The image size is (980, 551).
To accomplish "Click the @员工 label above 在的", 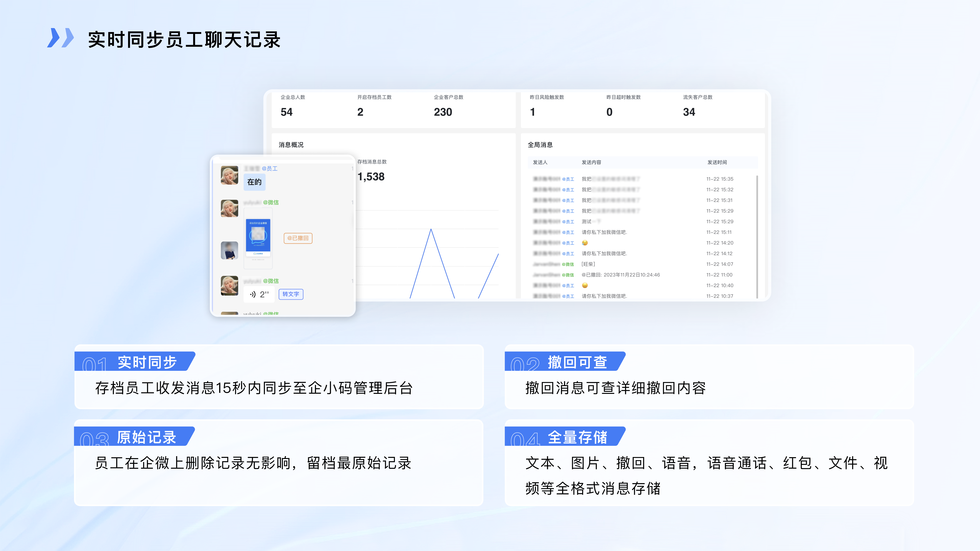I will point(270,168).
